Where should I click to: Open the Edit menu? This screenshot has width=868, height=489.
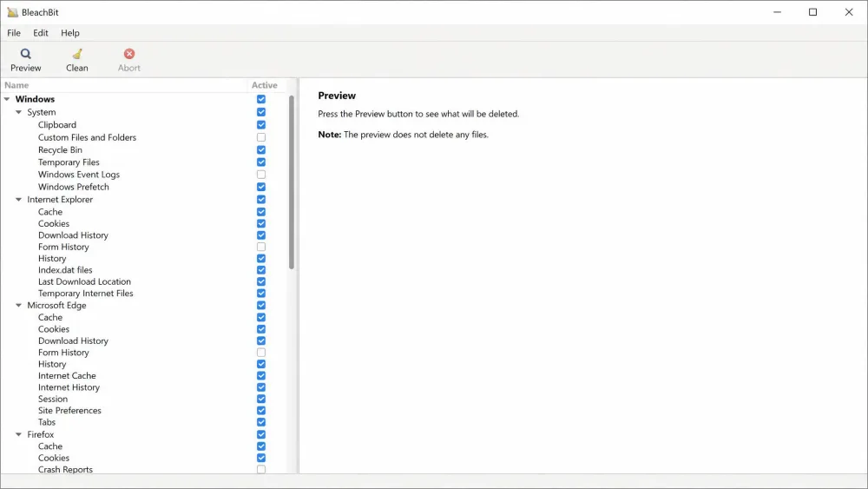[41, 33]
